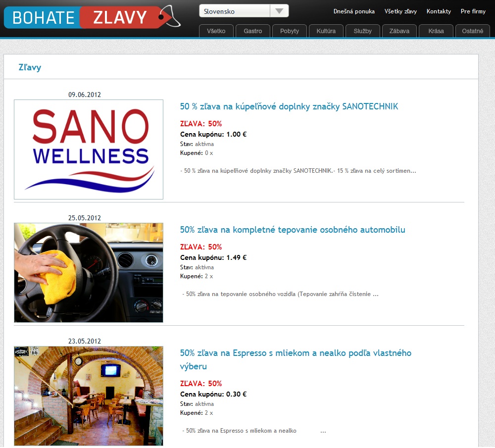Viewport: 495px width, 448px height.
Task: Switch to the Gastro tab
Action: coord(253,31)
